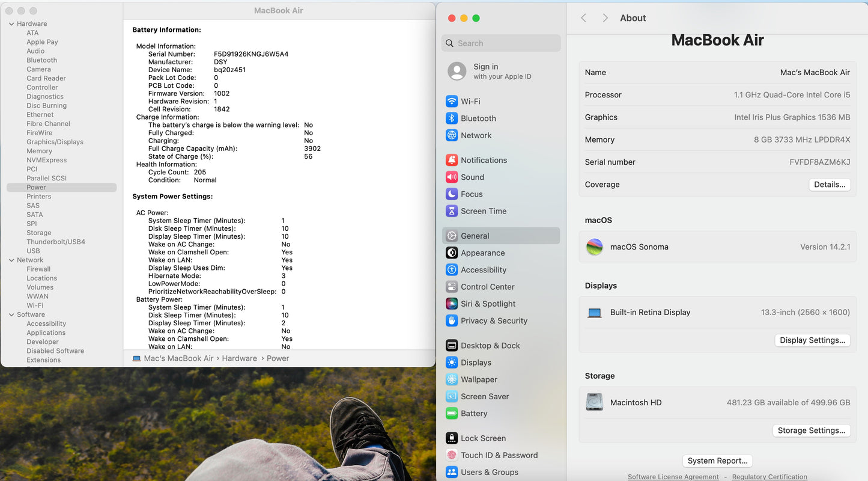
Task: Collapse the Software tree section
Action: pos(11,314)
